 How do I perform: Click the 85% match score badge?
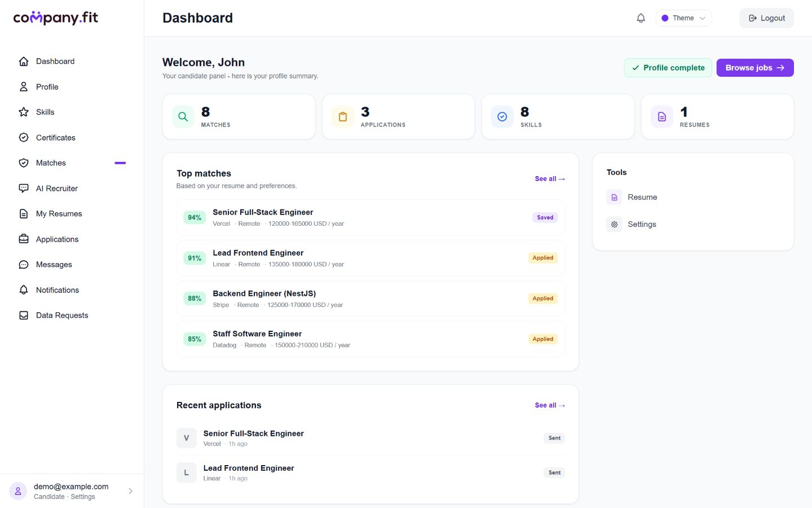coord(195,339)
